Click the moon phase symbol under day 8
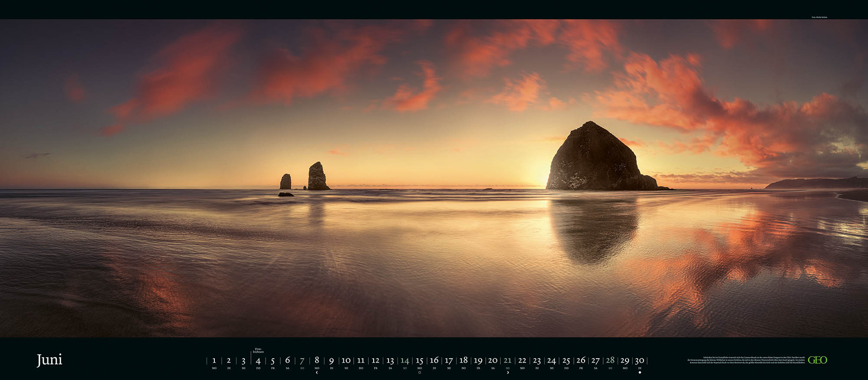This screenshot has height=380, width=868. [317, 372]
